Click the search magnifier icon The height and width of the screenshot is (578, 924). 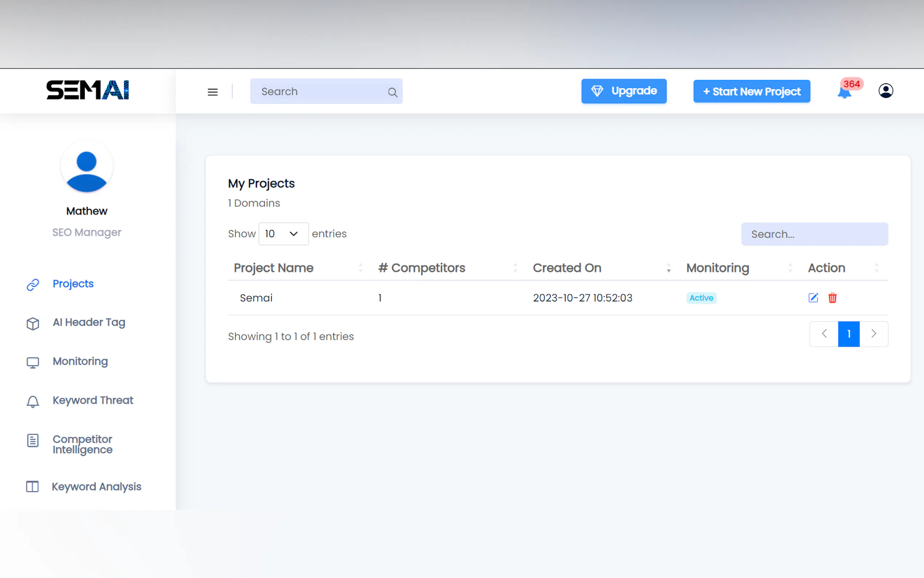[392, 92]
